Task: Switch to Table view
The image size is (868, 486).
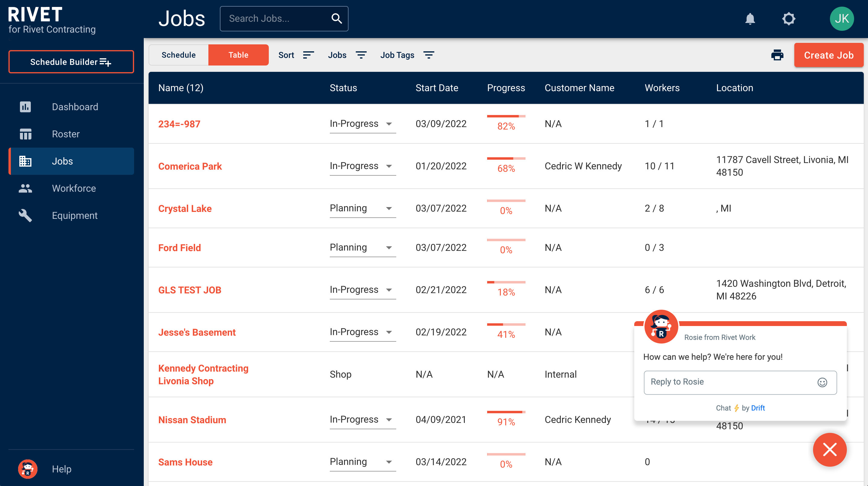Action: (238, 55)
